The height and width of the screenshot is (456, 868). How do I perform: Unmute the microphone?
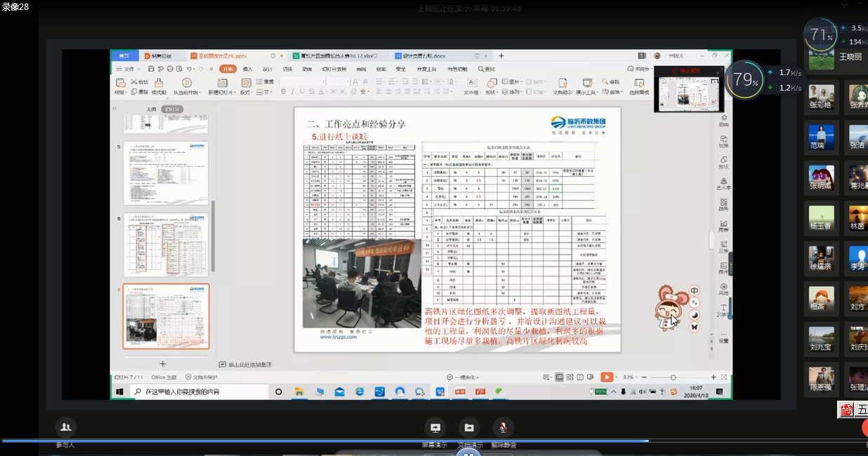[x=503, y=427]
